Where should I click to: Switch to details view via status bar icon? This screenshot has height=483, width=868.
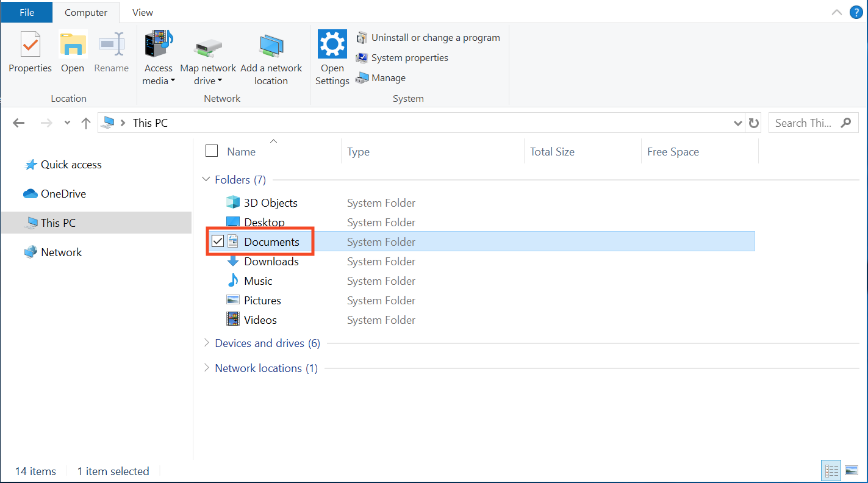click(831, 470)
